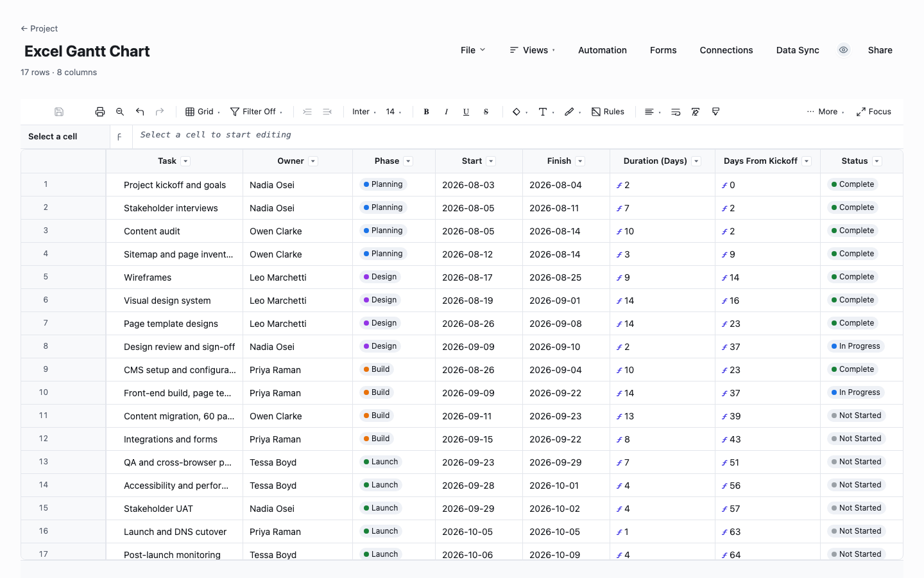
Task: Open the More toolbar options
Action: point(826,112)
